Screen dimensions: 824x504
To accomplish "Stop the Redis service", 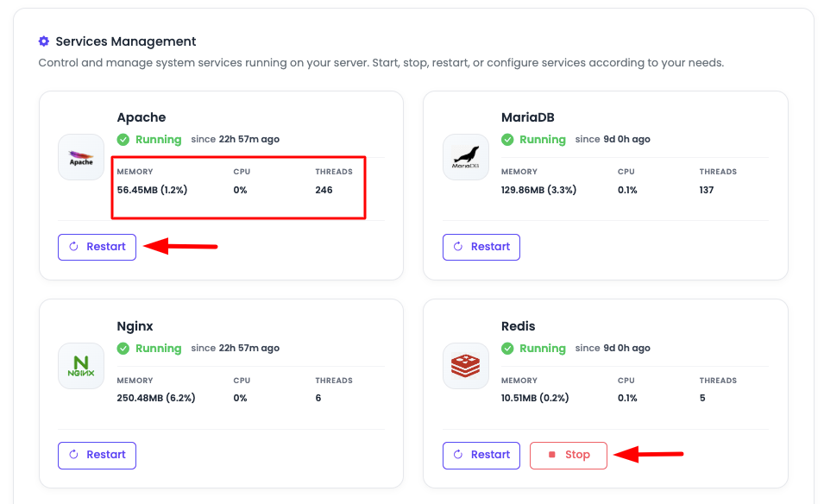I will (569, 455).
